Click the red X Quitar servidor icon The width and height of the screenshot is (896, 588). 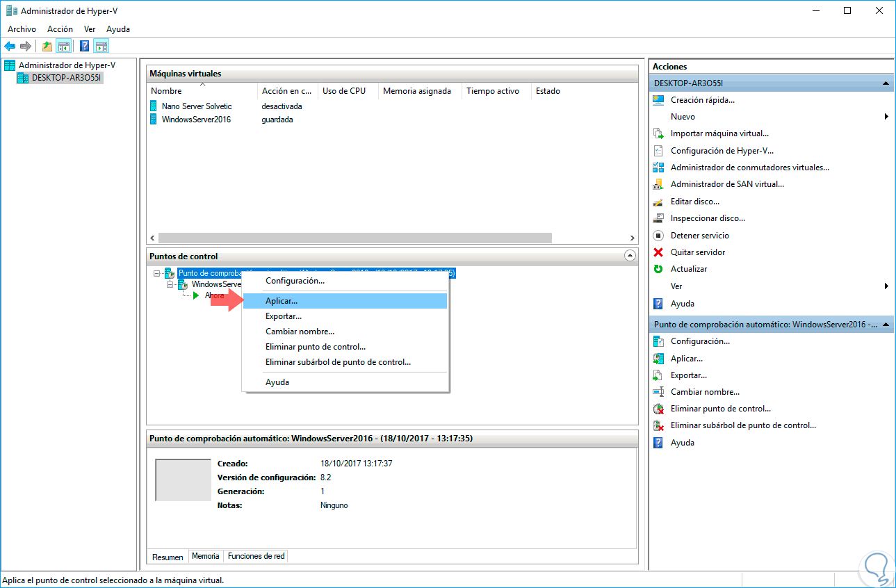[x=659, y=252]
